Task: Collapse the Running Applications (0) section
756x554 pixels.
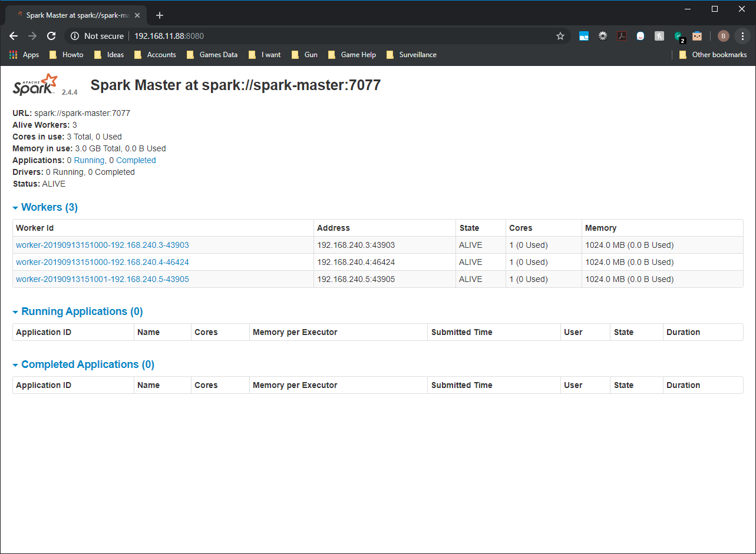Action: (x=78, y=311)
